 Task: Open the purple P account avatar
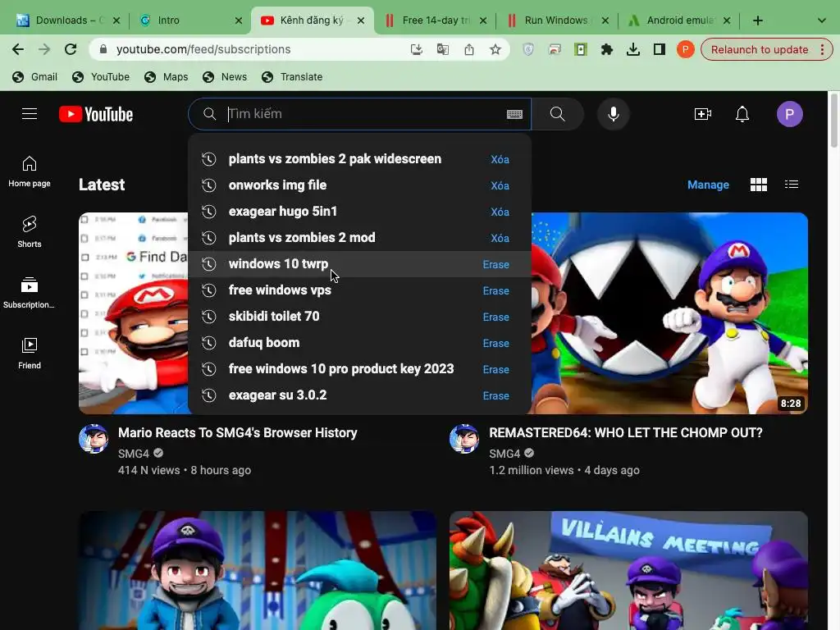789,114
